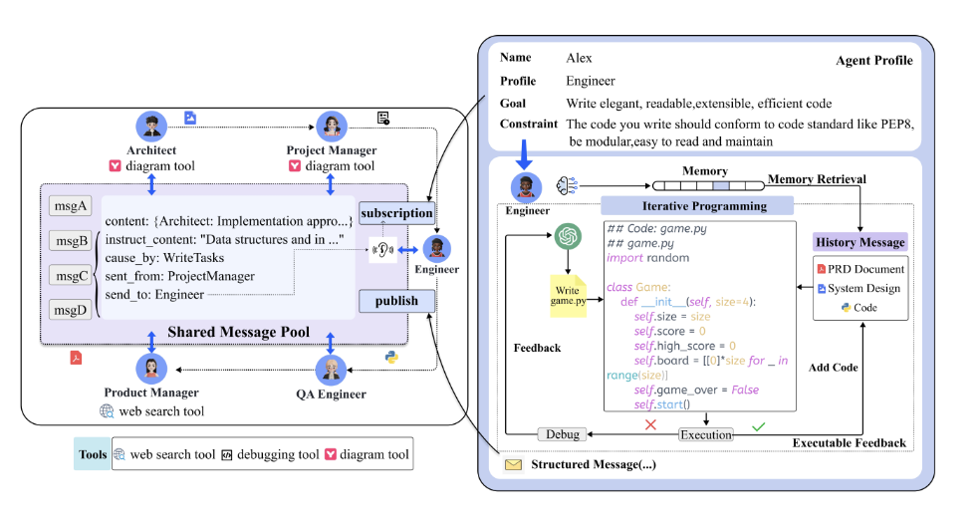Click the Python logo near QA Engineer
Image resolution: width=980 pixels, height=526 pixels.
[x=391, y=357]
